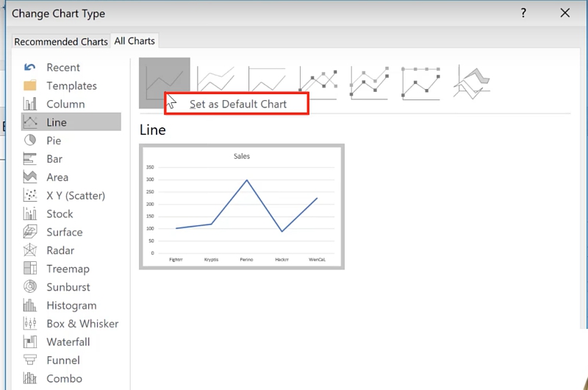Click Set as Default Chart menu item
This screenshot has height=390, width=588.
point(237,104)
